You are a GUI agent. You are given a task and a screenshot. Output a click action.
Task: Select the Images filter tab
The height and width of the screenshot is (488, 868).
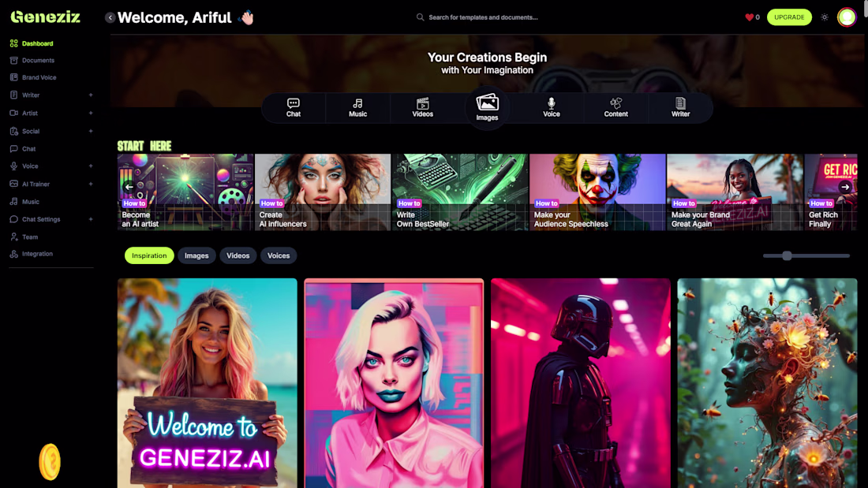[x=196, y=255]
